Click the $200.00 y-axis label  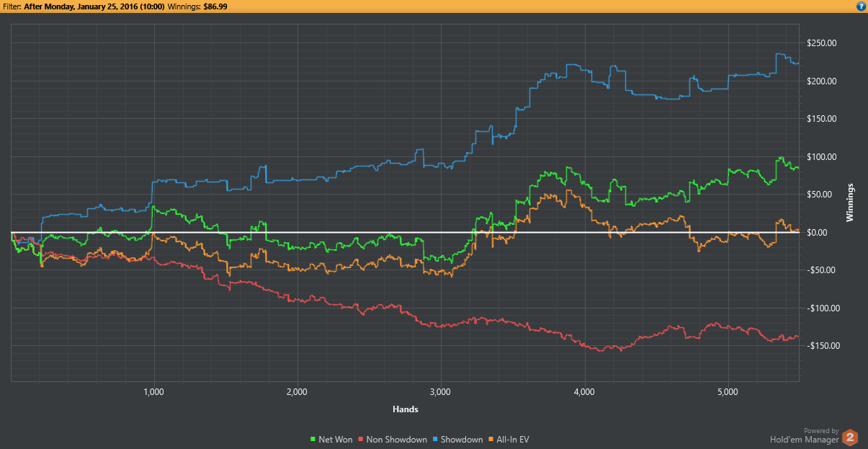click(821, 81)
